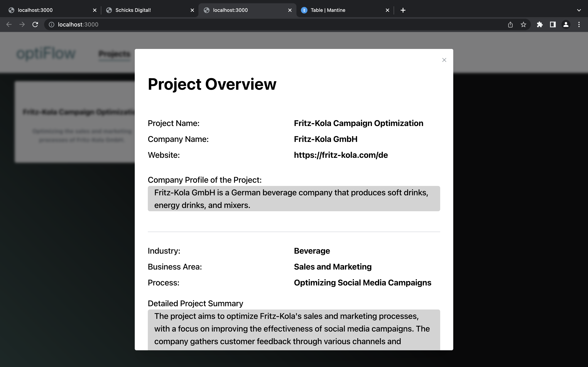Click the back navigation arrow

click(9, 24)
